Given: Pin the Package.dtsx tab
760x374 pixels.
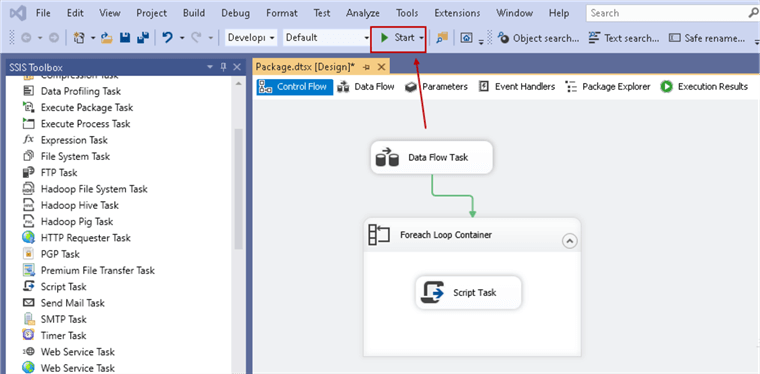Looking at the screenshot, I should tap(366, 67).
